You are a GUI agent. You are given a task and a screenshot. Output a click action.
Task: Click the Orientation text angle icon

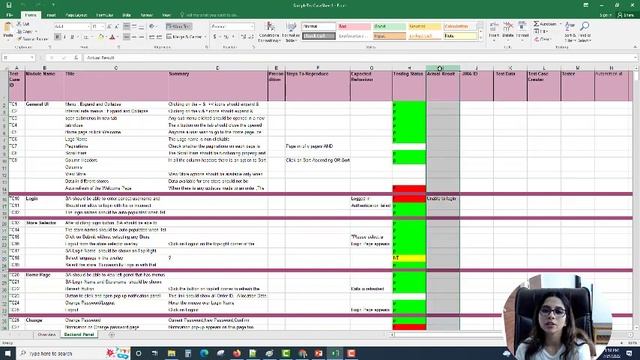click(x=152, y=27)
